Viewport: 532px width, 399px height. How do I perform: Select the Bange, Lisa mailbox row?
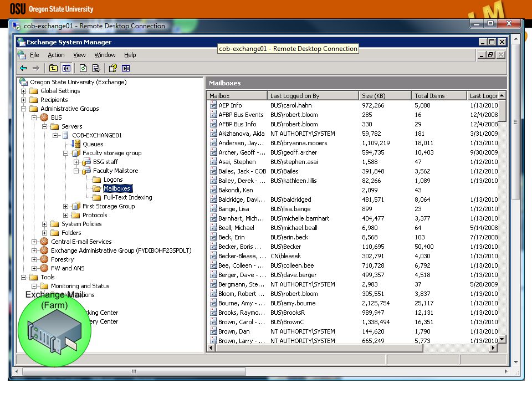point(354,209)
